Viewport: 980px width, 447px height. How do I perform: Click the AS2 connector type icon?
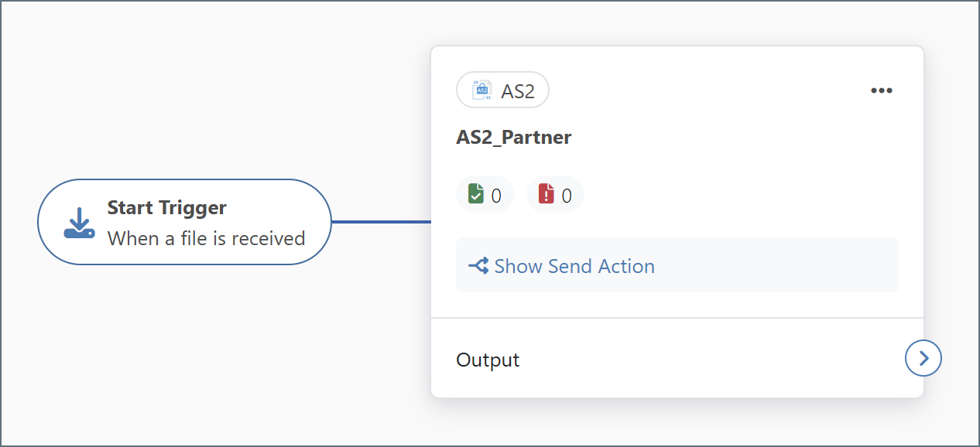coord(482,90)
